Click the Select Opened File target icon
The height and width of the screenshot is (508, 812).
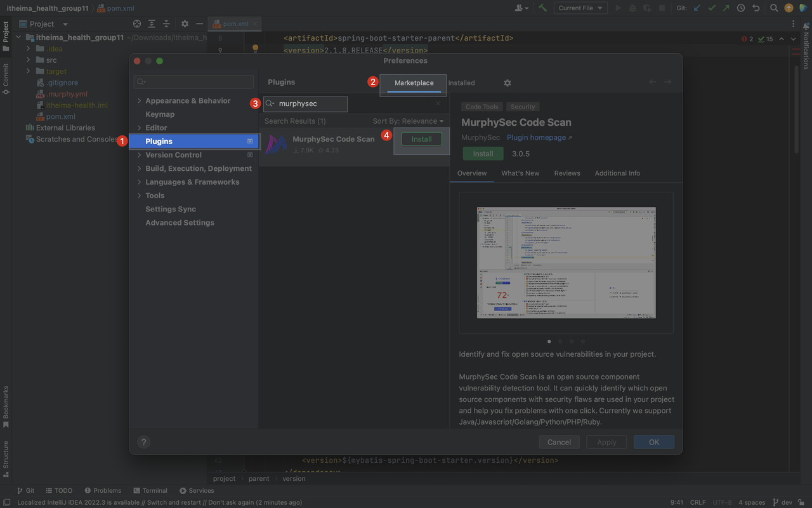click(x=136, y=24)
